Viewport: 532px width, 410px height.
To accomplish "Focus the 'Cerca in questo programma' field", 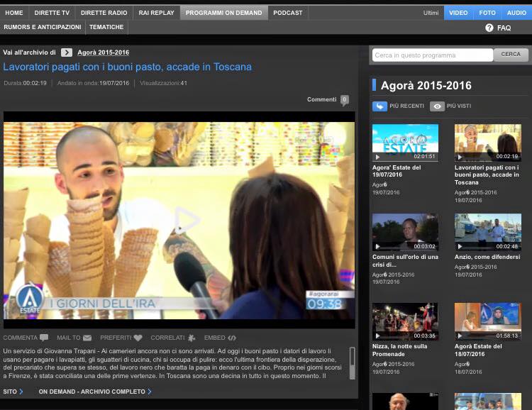I will point(433,55).
